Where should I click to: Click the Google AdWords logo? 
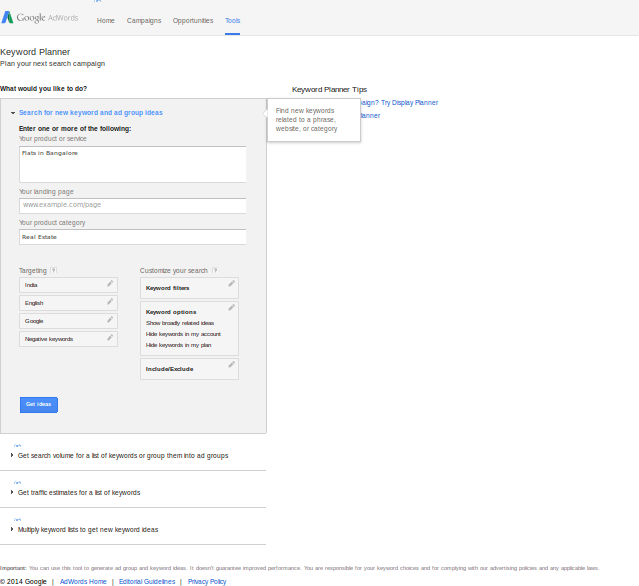[40, 18]
